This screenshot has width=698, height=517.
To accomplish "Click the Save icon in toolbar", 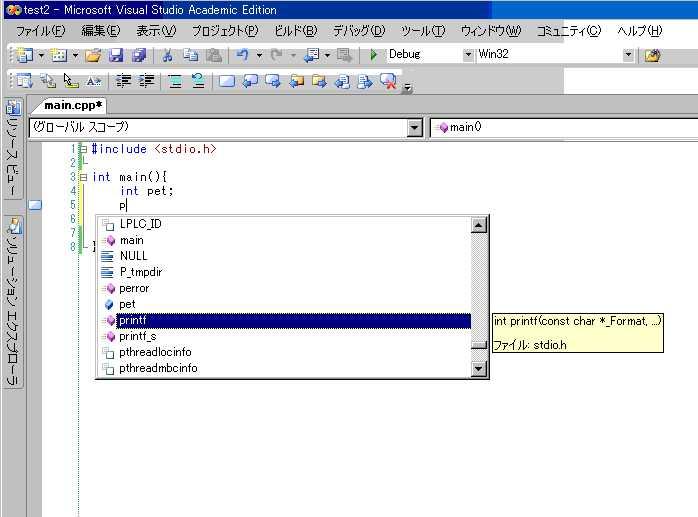I will click(x=116, y=55).
